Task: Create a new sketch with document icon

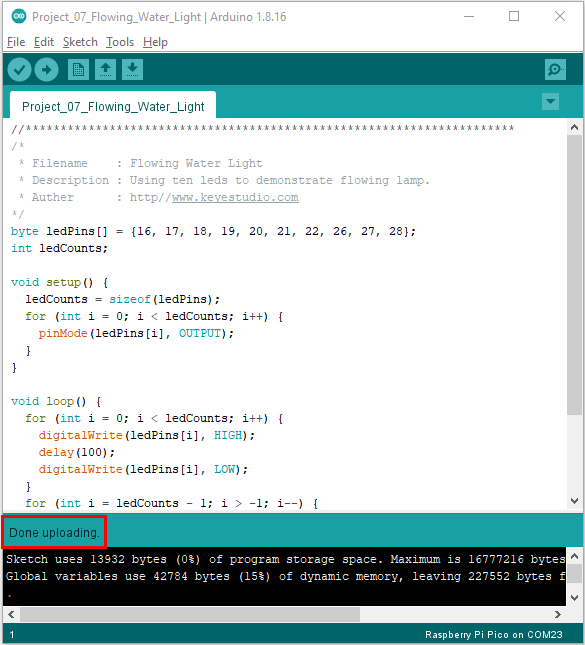Action: [78, 70]
